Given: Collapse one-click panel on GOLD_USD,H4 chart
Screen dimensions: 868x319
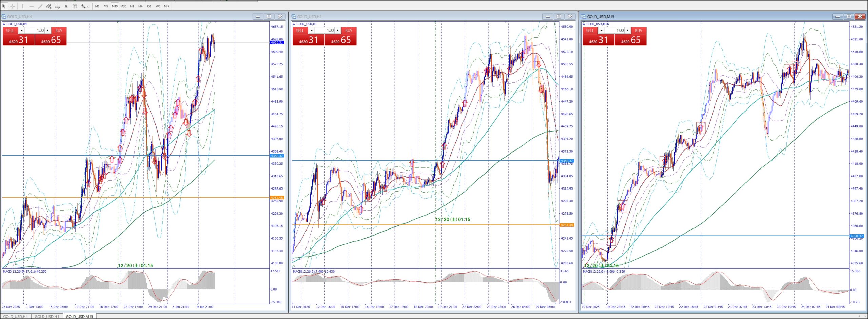Looking at the screenshot, I should pyautogui.click(x=4, y=24).
